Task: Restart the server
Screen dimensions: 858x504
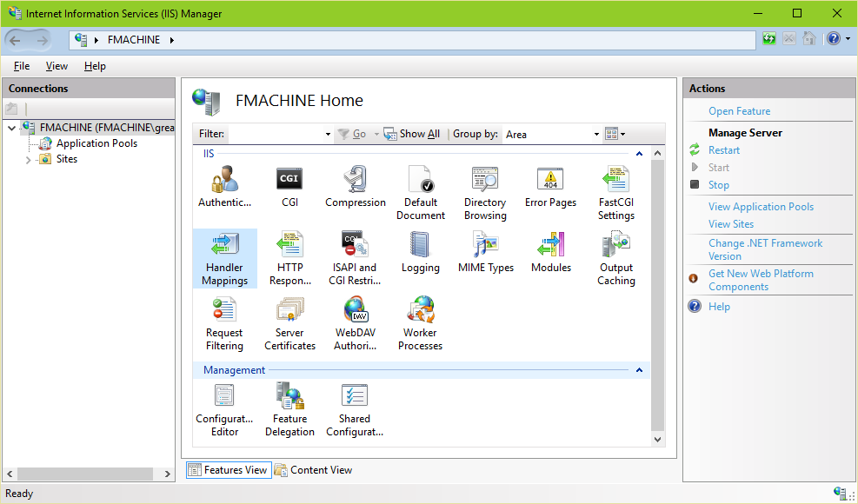Action: click(x=723, y=149)
